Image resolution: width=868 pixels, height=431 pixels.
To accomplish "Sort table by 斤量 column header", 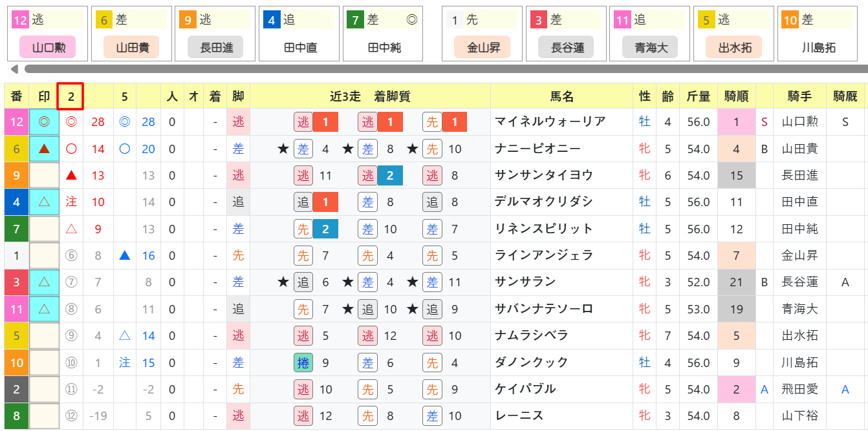I will 698,96.
